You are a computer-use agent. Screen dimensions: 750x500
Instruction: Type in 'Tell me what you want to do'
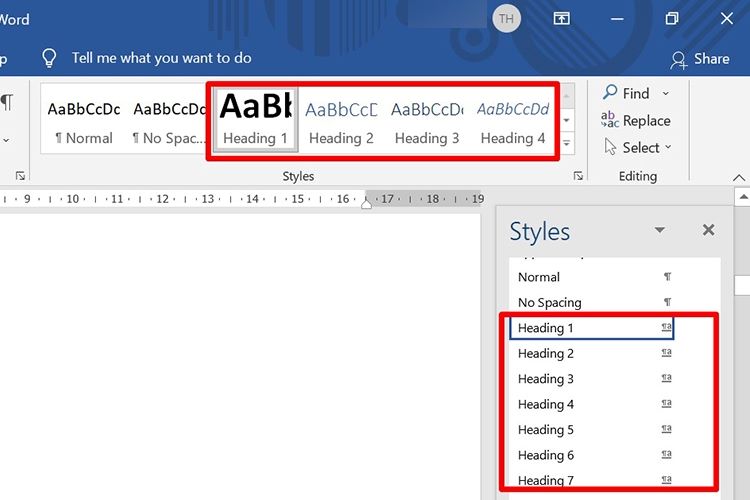coord(162,58)
